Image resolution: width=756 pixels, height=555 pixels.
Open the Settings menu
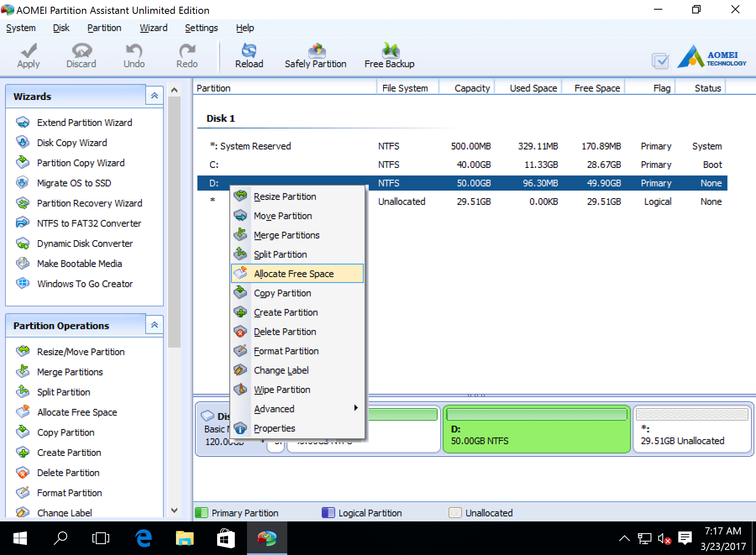tap(202, 28)
